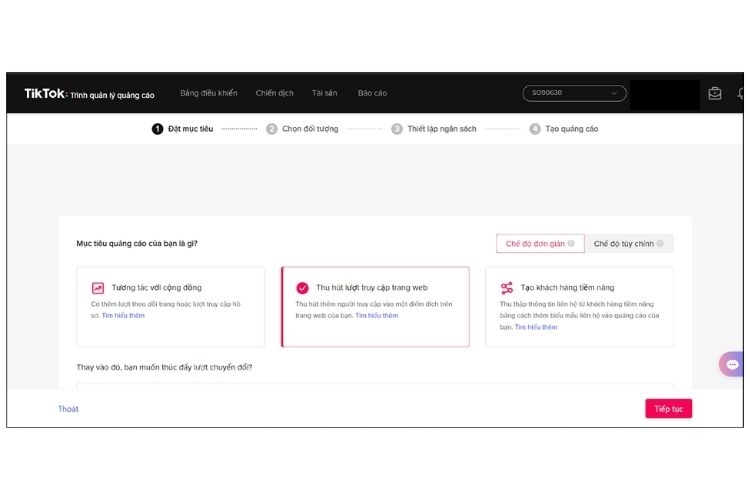750x500 pixels.
Task: Open the briefcase icon in top bar
Action: [715, 93]
